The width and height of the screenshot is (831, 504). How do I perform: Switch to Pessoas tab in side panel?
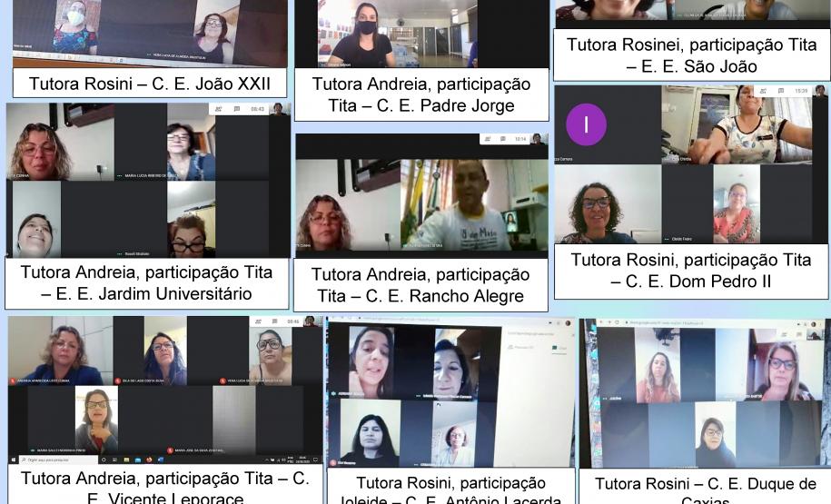point(519,347)
